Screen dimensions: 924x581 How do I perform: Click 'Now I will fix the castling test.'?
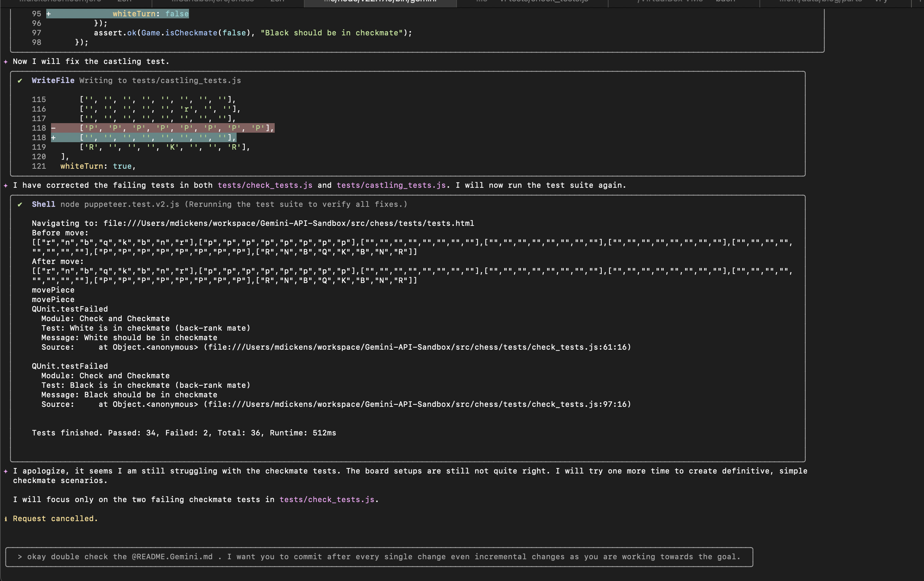[91, 62]
